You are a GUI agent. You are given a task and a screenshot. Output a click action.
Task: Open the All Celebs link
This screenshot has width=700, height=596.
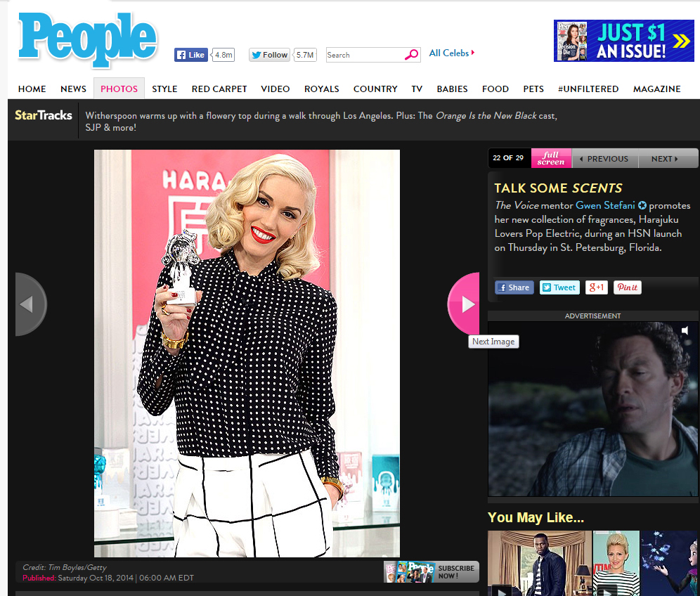(451, 53)
